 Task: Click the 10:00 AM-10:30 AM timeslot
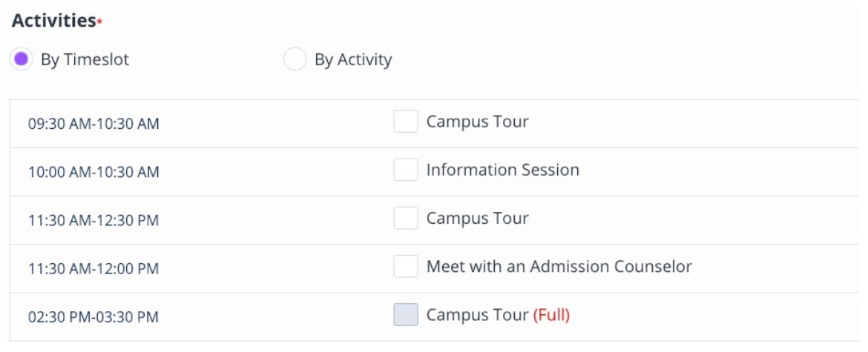[x=93, y=172]
